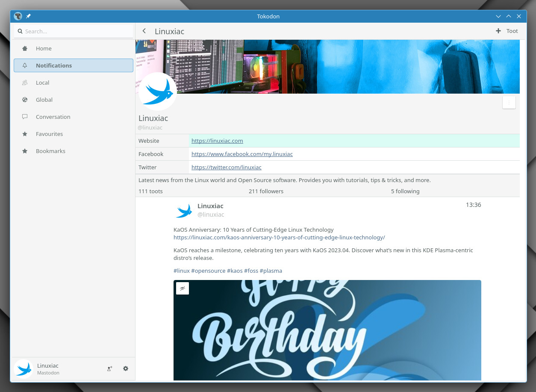The image size is (536, 392).
Task: Click the Twitter field label
Action: (x=147, y=167)
